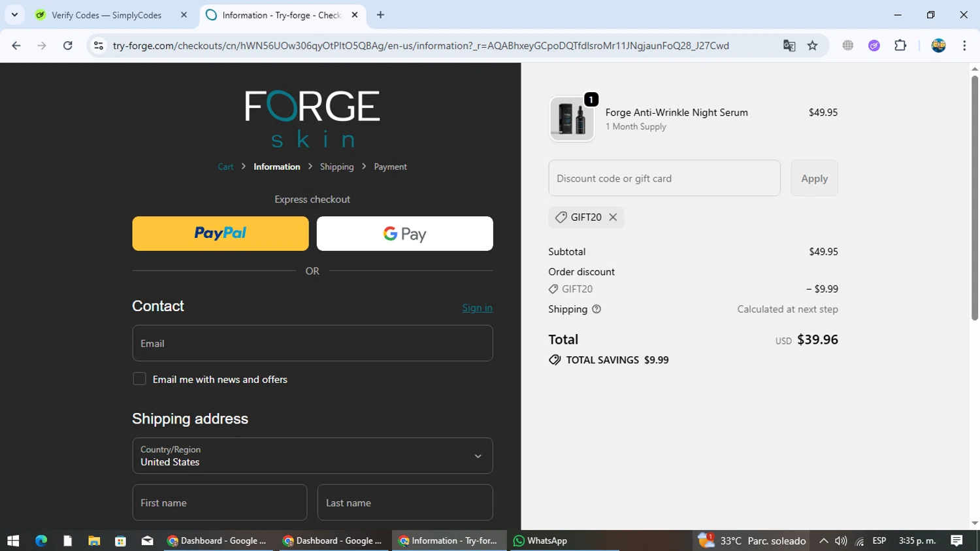Image resolution: width=980 pixels, height=551 pixels.
Task: Open the notifications center icon
Action: tap(956, 541)
